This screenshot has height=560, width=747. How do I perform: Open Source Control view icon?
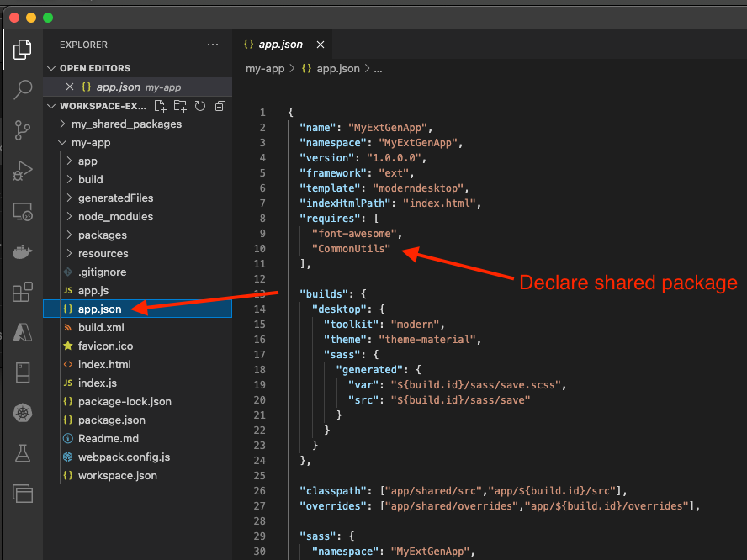click(x=22, y=130)
